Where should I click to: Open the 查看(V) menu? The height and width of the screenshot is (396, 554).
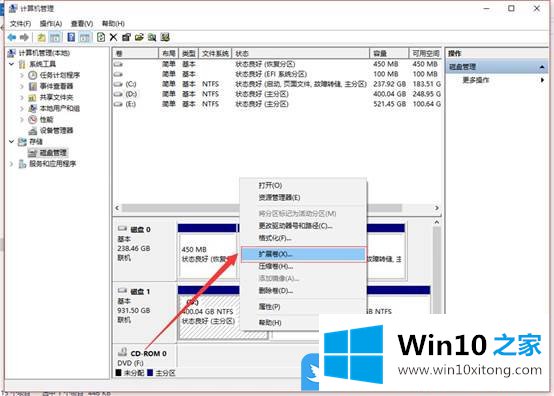point(82,24)
